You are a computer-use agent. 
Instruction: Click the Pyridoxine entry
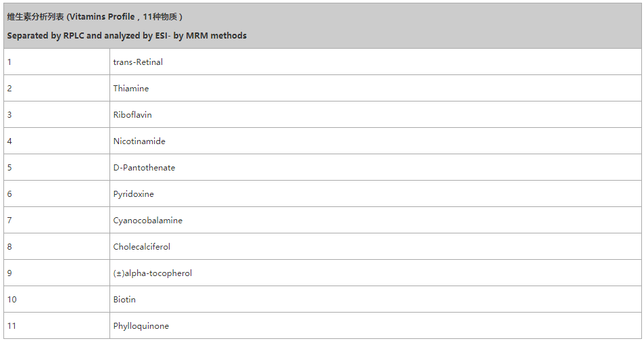(134, 194)
